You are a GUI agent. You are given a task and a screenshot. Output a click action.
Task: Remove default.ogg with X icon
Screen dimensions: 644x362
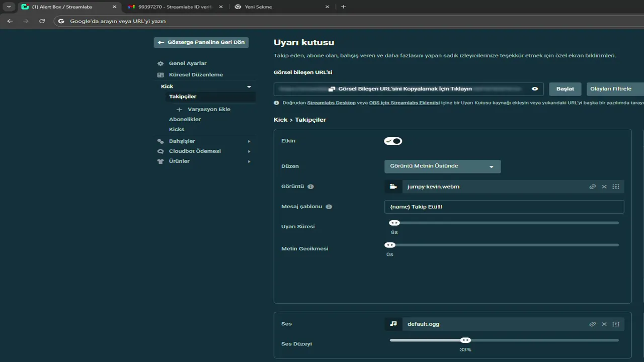click(x=604, y=324)
